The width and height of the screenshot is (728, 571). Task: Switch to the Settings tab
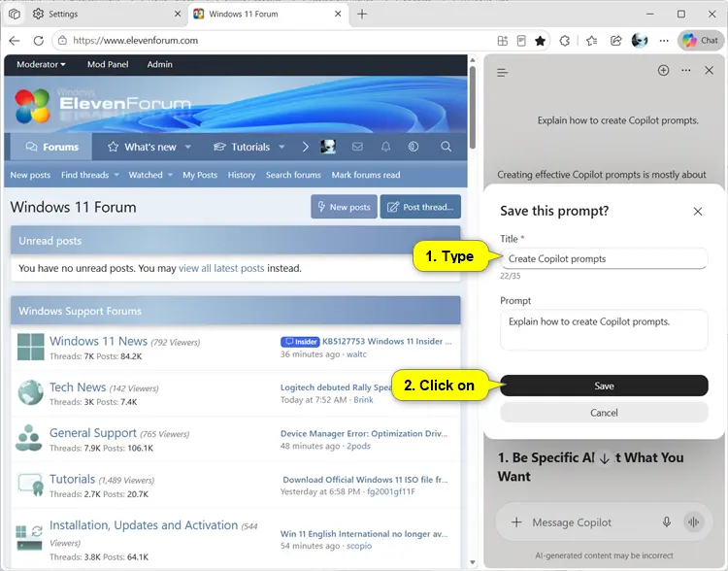pyautogui.click(x=107, y=14)
